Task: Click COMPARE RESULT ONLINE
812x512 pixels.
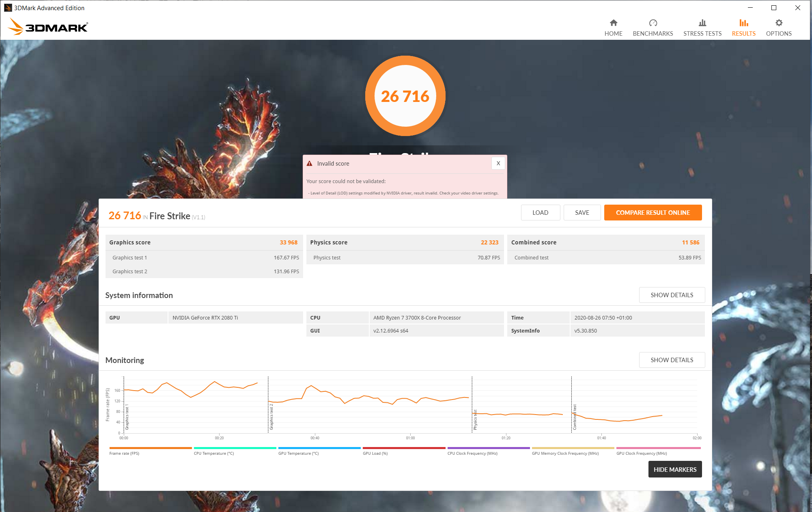Action: pyautogui.click(x=653, y=212)
